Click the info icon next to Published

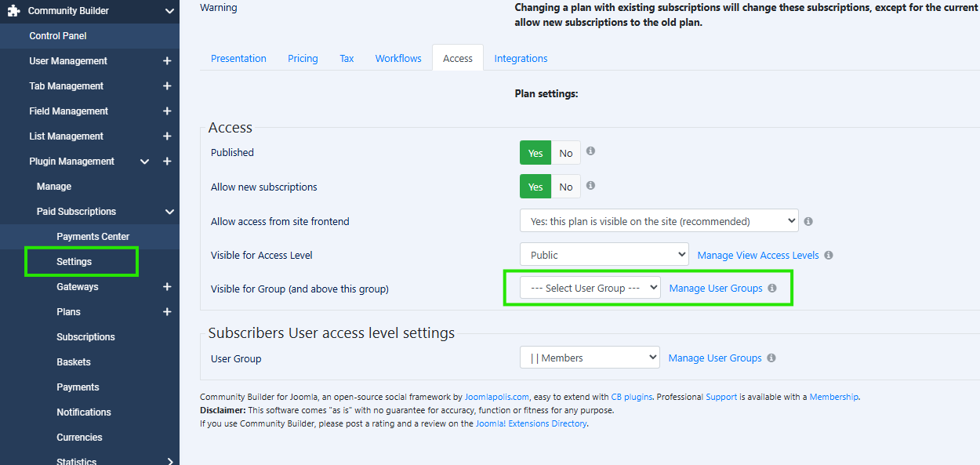(x=590, y=151)
